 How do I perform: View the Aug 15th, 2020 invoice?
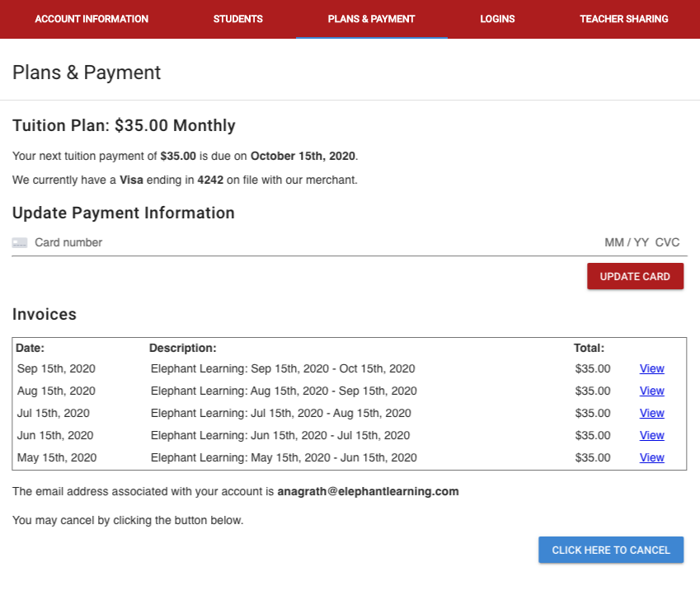pyautogui.click(x=652, y=391)
